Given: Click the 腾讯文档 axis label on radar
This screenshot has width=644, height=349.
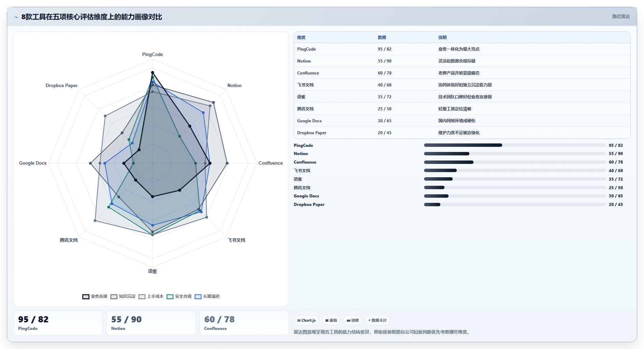Looking at the screenshot, I should point(69,240).
